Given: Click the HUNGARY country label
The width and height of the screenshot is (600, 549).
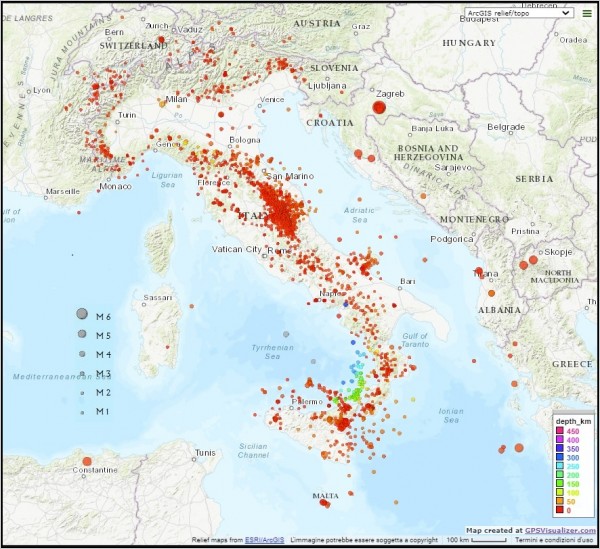Looking at the screenshot, I should [x=469, y=43].
